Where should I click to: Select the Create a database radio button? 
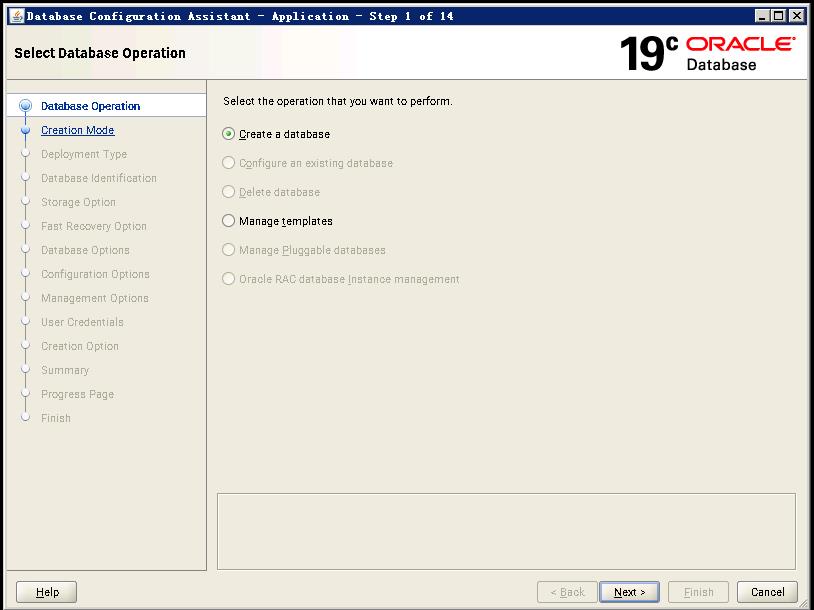tap(228, 134)
